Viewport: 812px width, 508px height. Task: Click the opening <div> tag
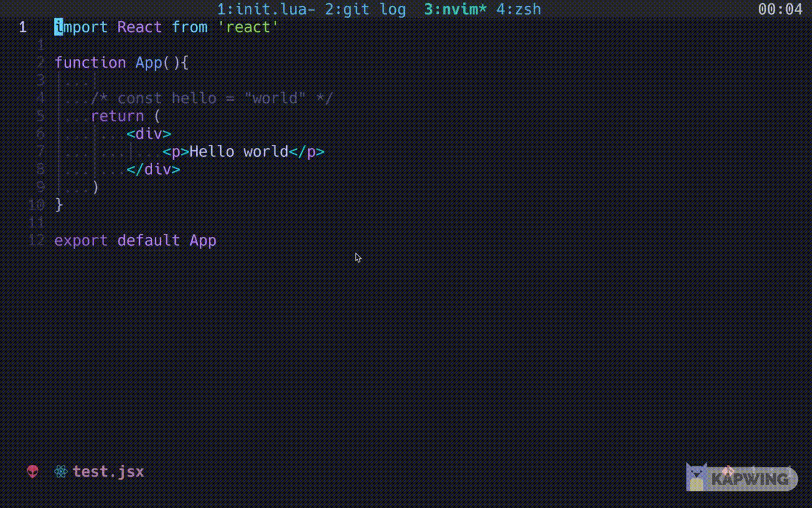click(x=149, y=134)
